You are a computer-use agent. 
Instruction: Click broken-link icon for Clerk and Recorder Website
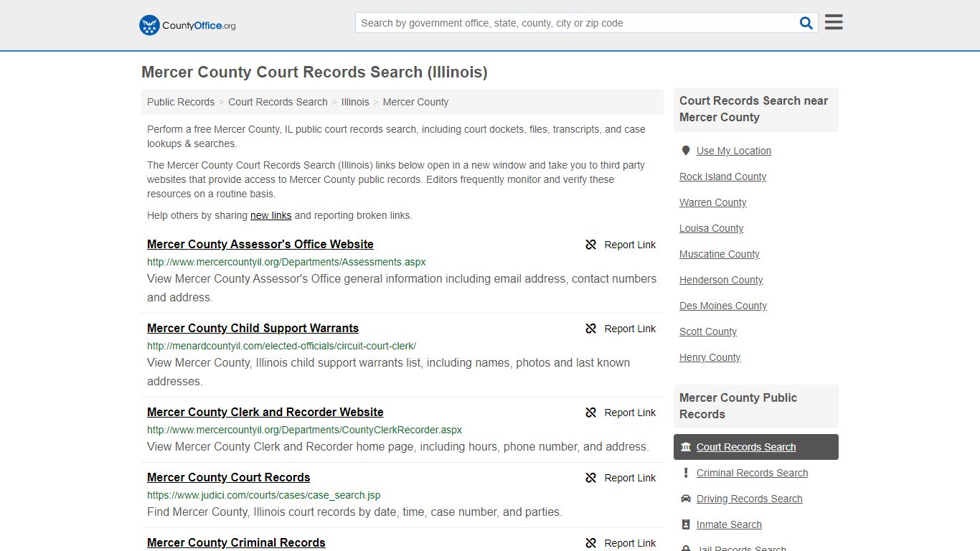coord(590,413)
